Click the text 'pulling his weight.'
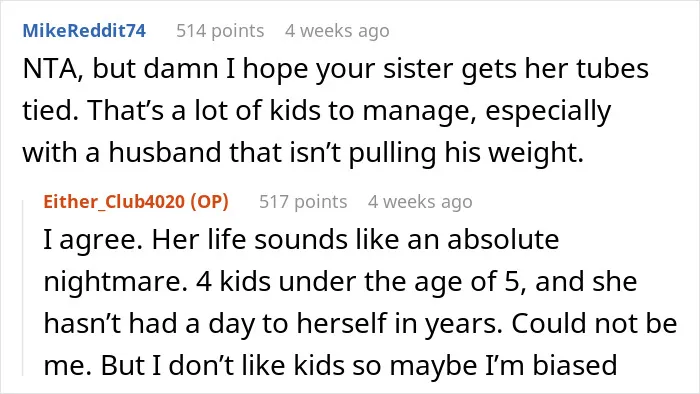 click(466, 153)
